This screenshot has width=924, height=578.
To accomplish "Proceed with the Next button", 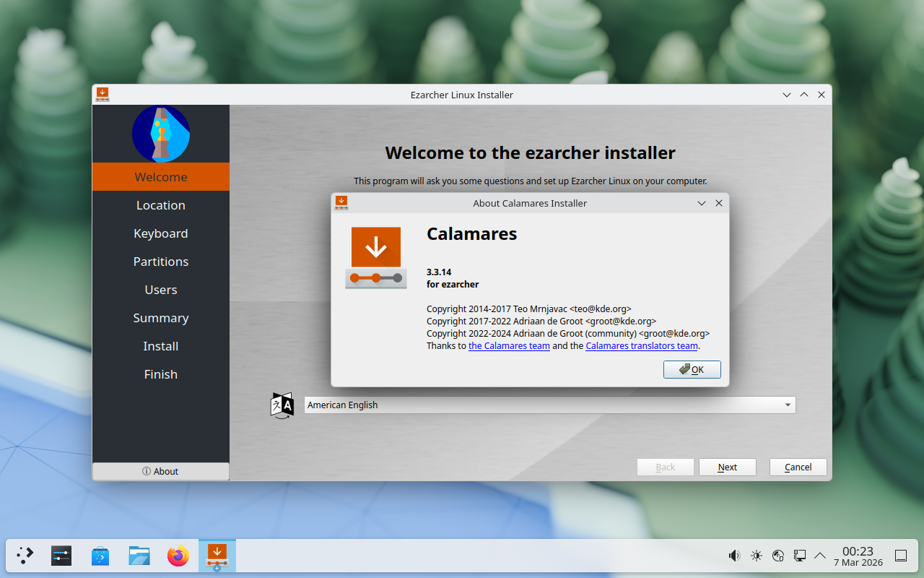I will point(728,467).
